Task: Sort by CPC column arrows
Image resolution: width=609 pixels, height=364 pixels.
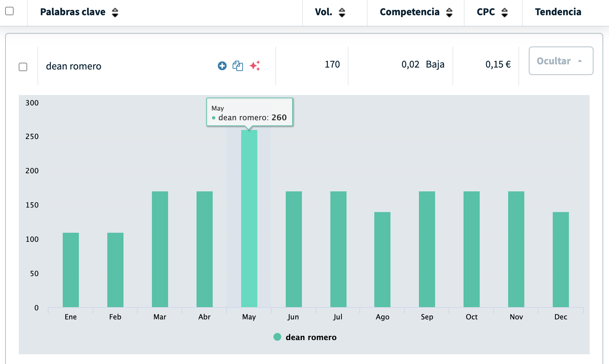Action: (504, 12)
